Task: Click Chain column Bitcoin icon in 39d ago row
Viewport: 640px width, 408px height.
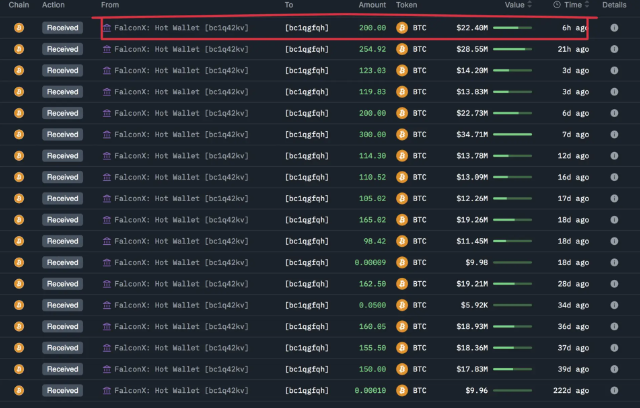Action: tap(18, 369)
